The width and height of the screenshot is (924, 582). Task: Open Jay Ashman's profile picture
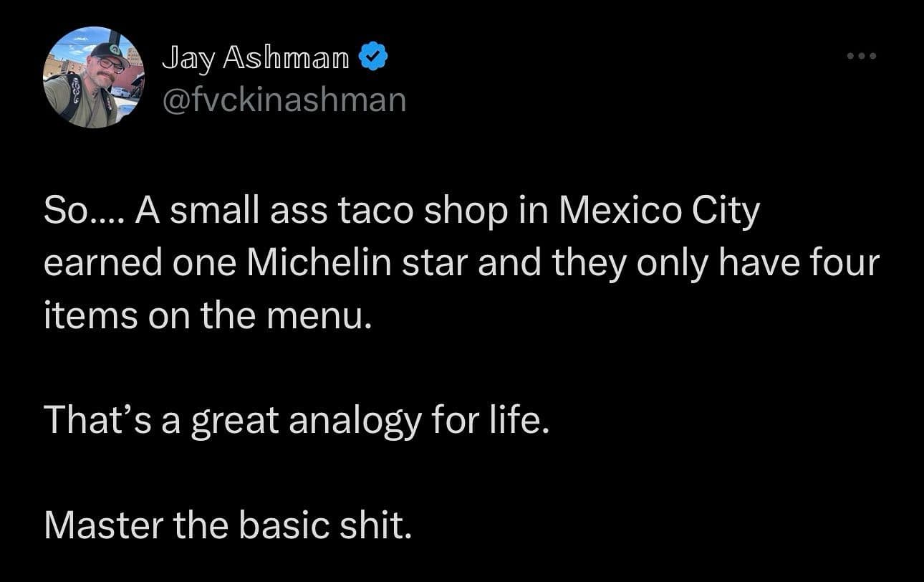coord(94,77)
